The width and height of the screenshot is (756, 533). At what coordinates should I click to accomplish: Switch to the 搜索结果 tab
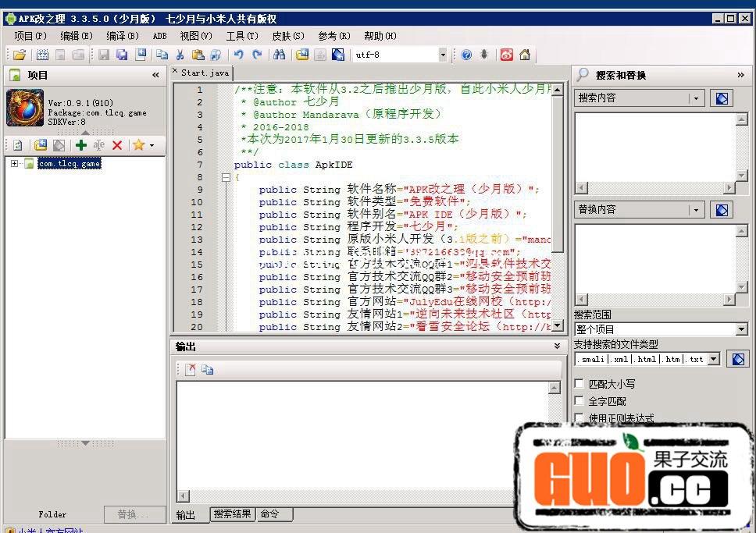tap(233, 514)
